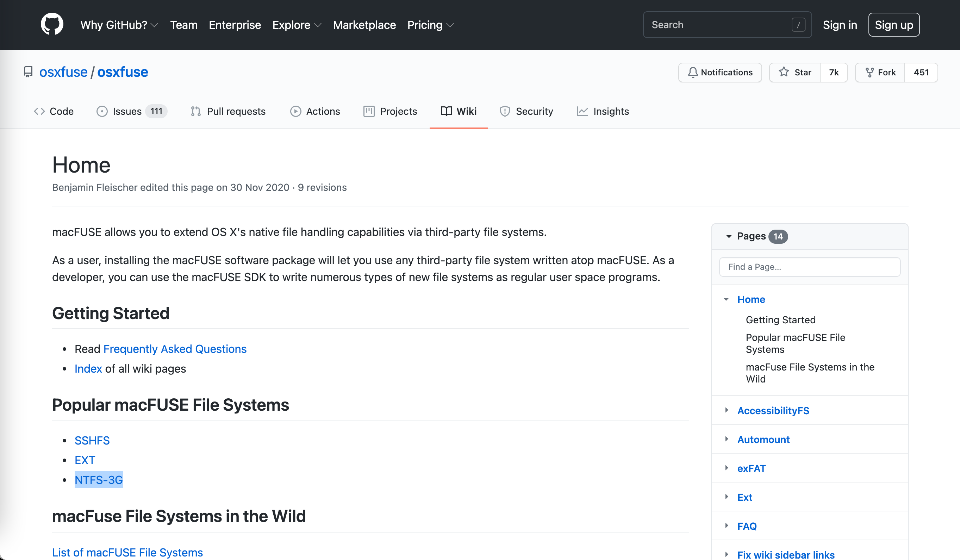Image resolution: width=960 pixels, height=560 pixels.
Task: Open the 451 forks count
Action: pyautogui.click(x=921, y=73)
